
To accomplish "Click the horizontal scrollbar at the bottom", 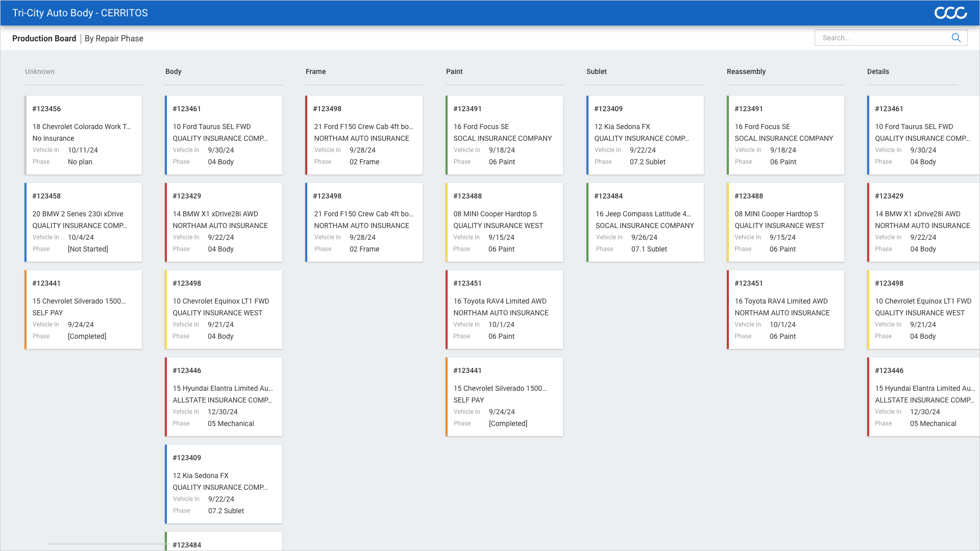I will click(108, 544).
